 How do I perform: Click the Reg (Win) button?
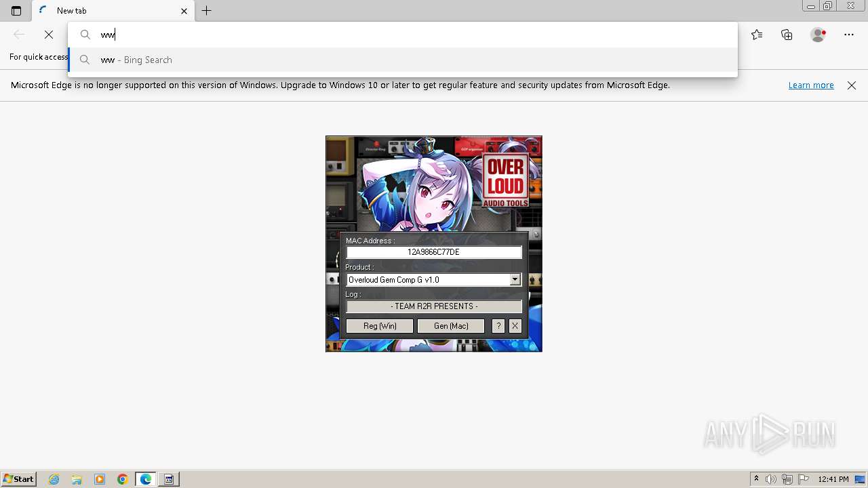coord(380,326)
